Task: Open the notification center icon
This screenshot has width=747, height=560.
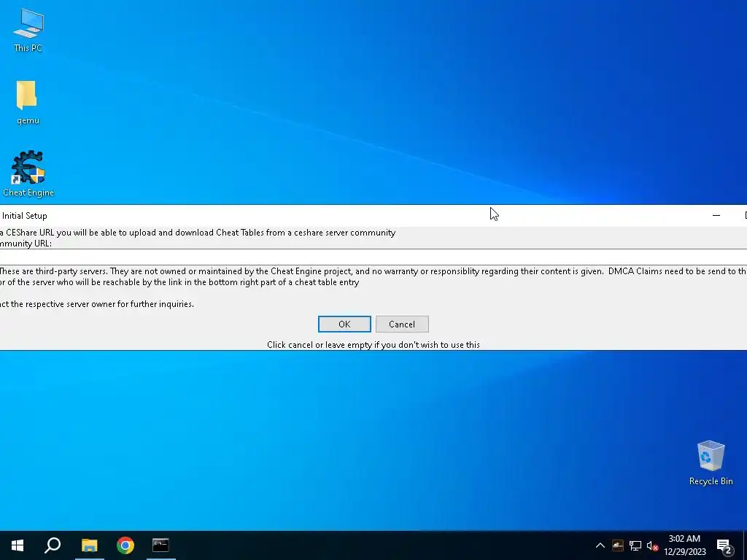Action: pos(724,546)
